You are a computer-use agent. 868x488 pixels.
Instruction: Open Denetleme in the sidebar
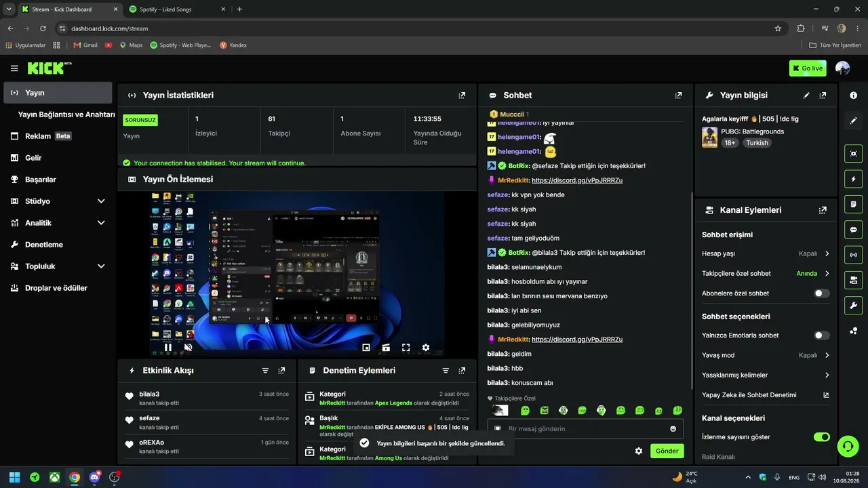pyautogui.click(x=57, y=245)
